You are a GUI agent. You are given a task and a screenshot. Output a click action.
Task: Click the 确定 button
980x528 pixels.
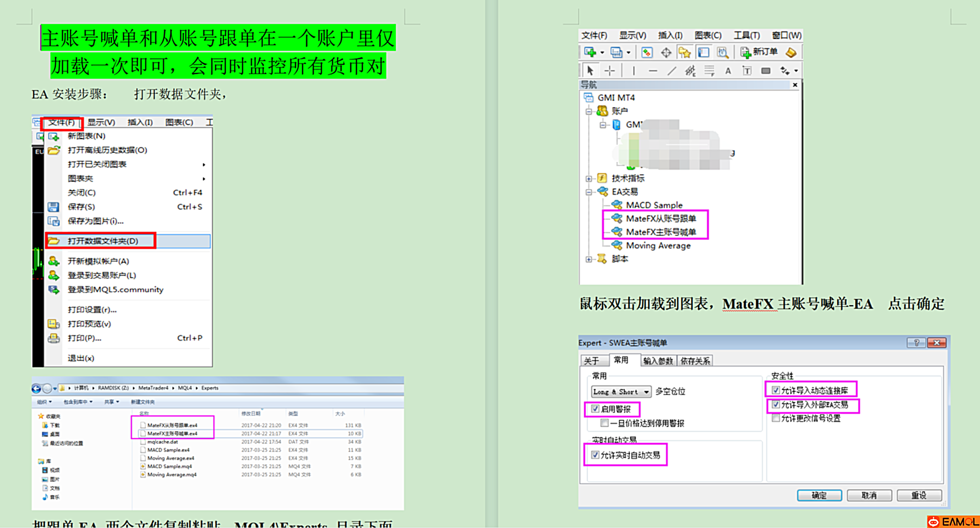tap(819, 495)
